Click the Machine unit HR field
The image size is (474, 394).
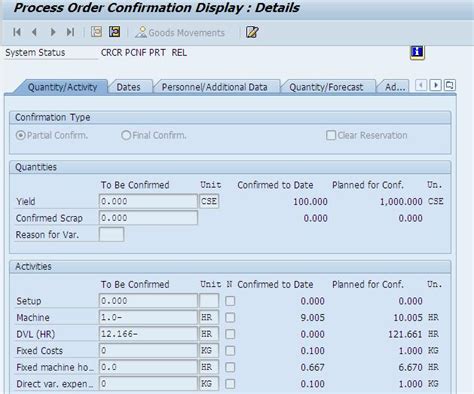(x=209, y=317)
